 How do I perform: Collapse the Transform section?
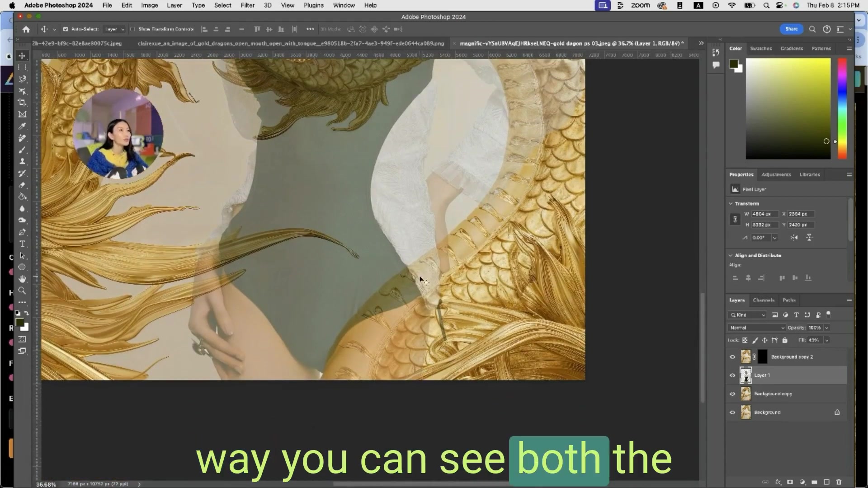(x=731, y=204)
